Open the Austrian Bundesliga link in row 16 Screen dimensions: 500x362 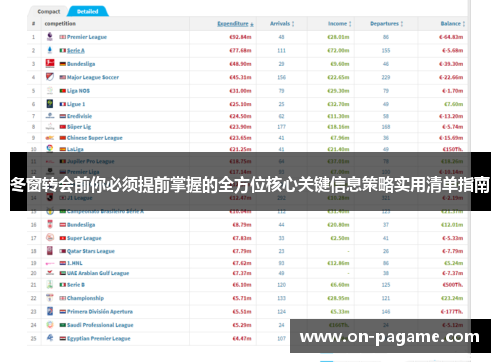pos(81,225)
